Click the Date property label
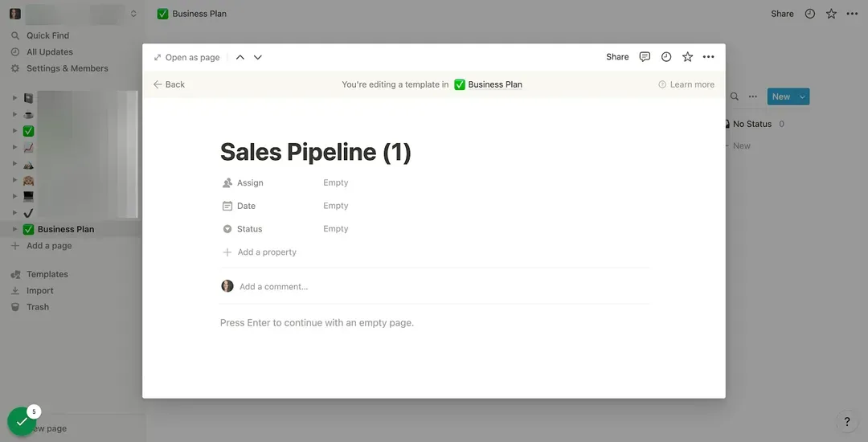This screenshot has height=442, width=868. click(246, 206)
